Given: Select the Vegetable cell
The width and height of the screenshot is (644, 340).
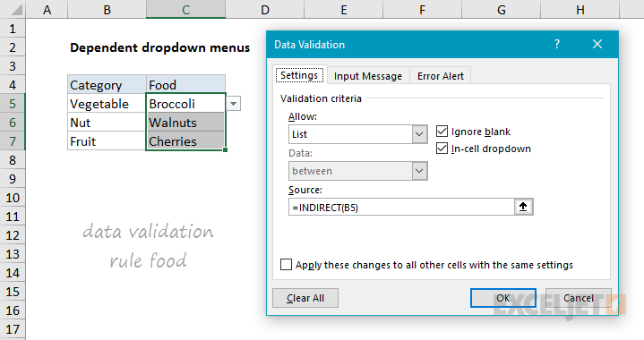Looking at the screenshot, I should pos(107,104).
